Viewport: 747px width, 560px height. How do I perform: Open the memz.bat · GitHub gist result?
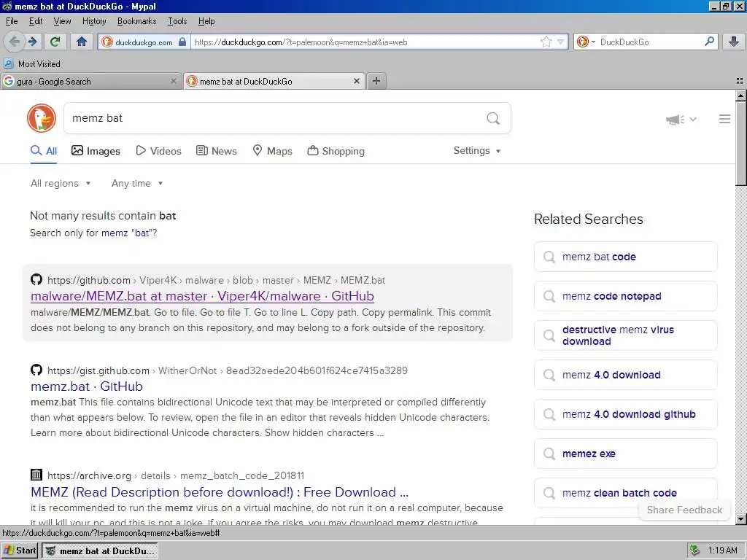(x=87, y=386)
